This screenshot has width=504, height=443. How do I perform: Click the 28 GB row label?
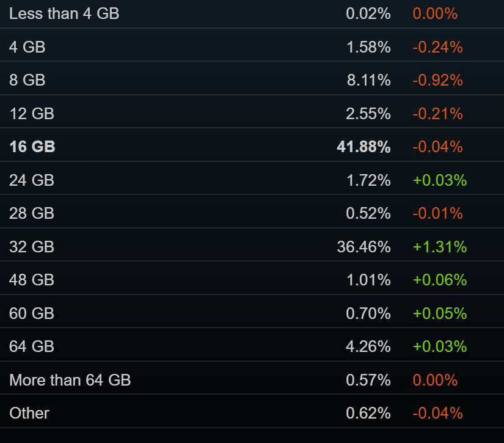pos(32,213)
